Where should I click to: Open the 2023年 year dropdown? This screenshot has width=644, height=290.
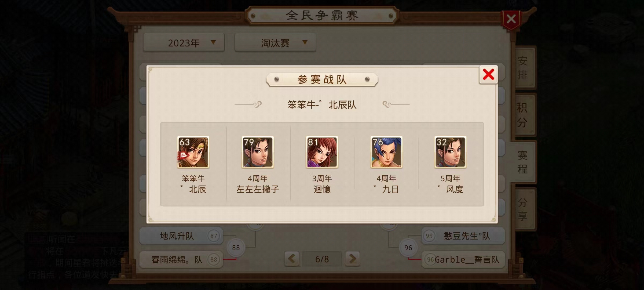click(184, 42)
